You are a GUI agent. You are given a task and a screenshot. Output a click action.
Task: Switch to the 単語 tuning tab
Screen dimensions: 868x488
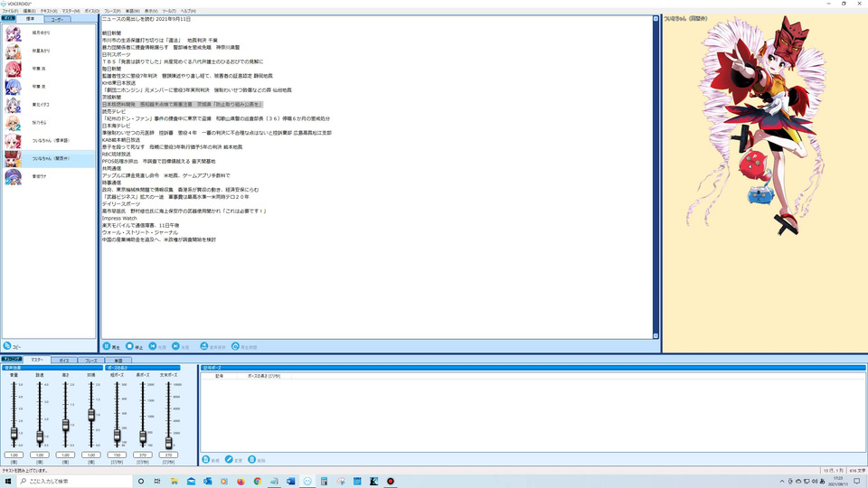pos(118,361)
